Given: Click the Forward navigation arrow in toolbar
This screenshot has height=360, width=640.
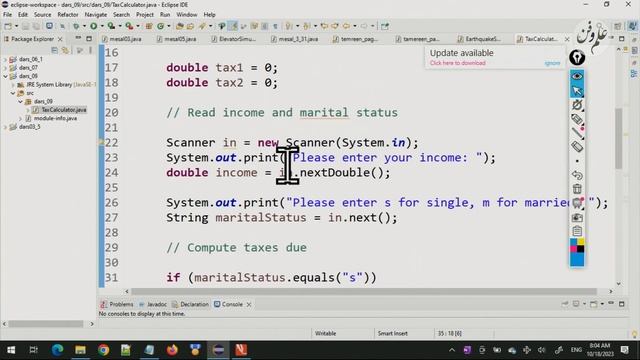Looking at the screenshot, I should coord(363,26).
